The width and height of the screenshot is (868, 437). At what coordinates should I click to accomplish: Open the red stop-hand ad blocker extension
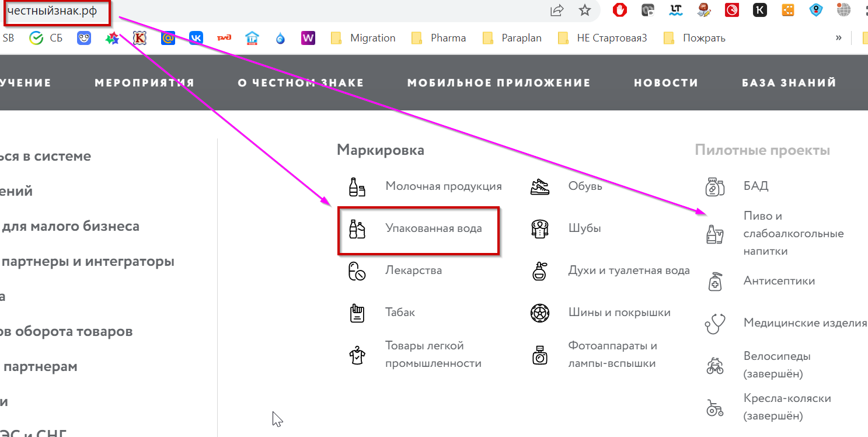click(620, 10)
